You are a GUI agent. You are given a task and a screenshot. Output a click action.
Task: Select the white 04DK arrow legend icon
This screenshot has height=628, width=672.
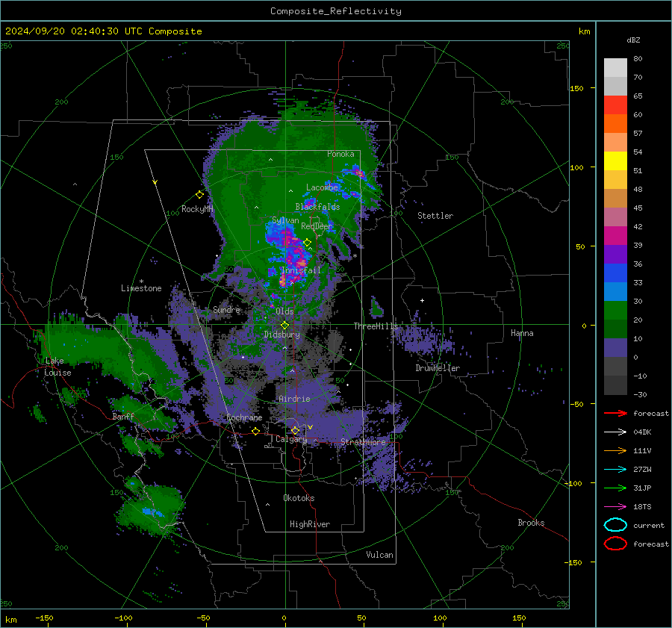[x=615, y=432]
